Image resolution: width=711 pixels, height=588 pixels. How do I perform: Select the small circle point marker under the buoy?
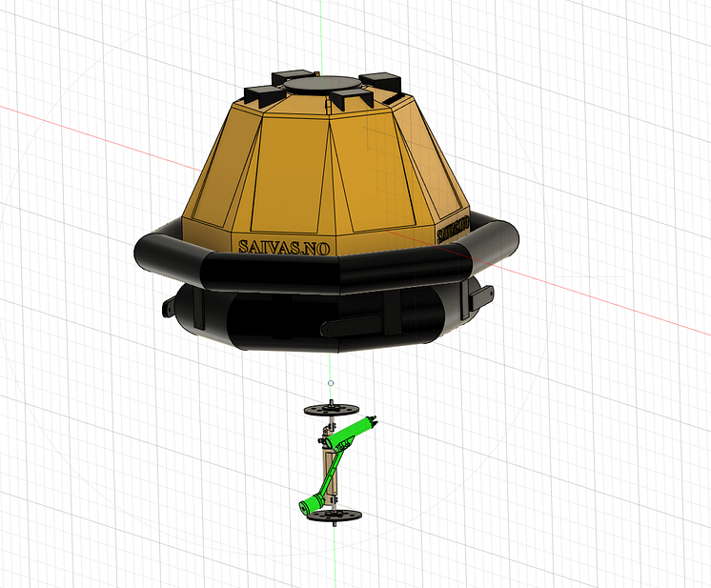(331, 383)
